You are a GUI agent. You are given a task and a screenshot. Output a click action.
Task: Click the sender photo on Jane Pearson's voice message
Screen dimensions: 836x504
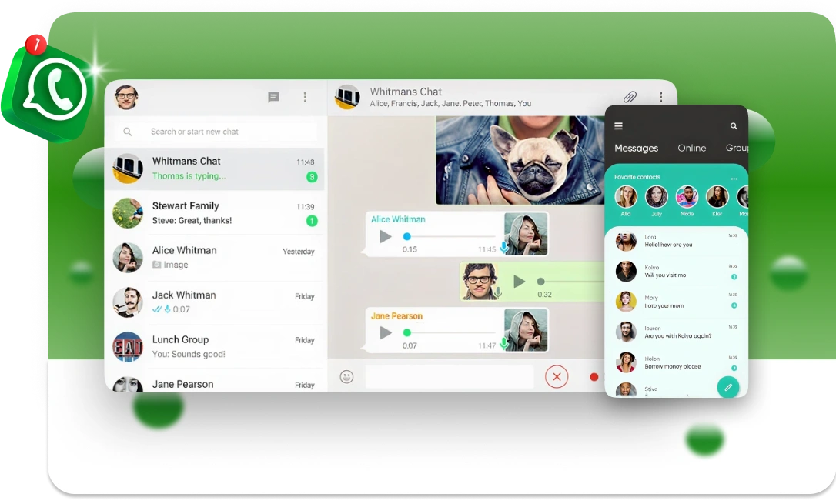(526, 330)
